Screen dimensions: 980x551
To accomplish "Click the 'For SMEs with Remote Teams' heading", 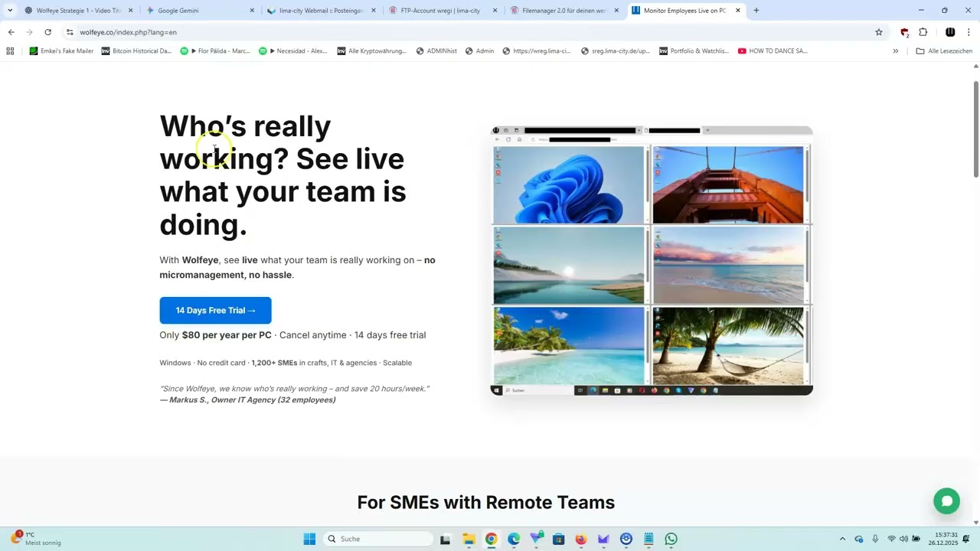I will click(x=486, y=502).
